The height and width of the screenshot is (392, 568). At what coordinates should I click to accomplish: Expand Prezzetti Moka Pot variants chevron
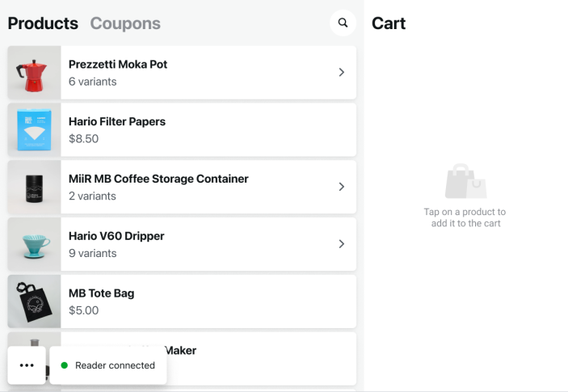point(341,72)
